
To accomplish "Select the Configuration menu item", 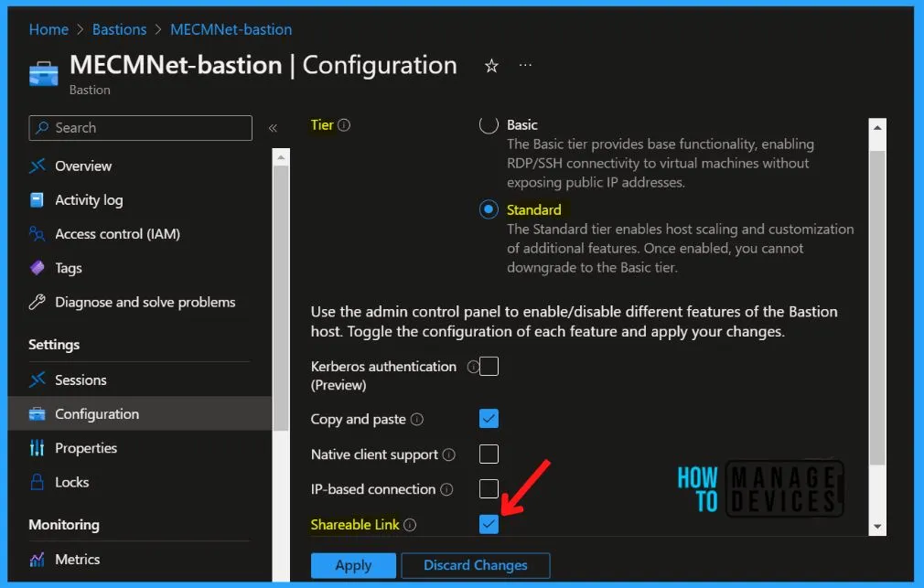I will click(x=140, y=414).
